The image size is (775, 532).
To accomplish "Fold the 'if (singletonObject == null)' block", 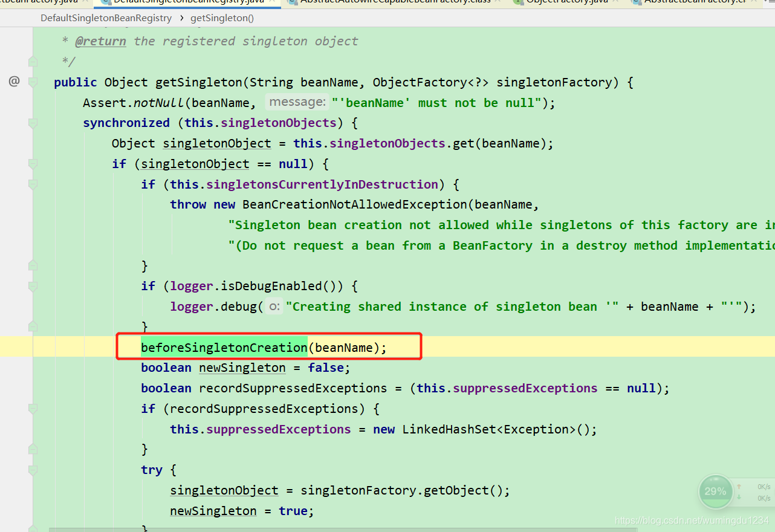I will click(33, 164).
